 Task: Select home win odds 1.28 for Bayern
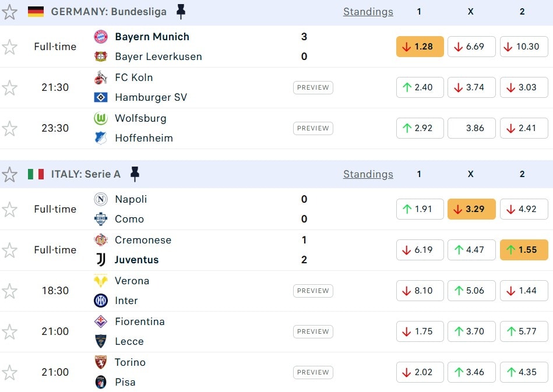click(420, 47)
